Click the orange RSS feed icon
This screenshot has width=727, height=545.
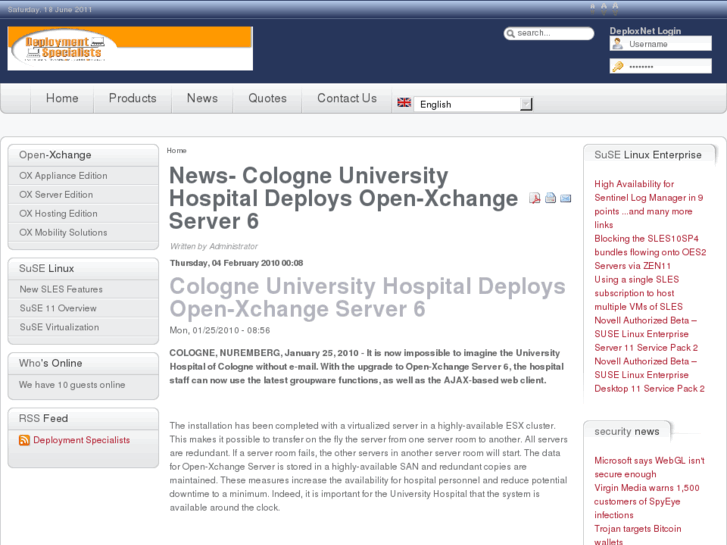pos(24,440)
